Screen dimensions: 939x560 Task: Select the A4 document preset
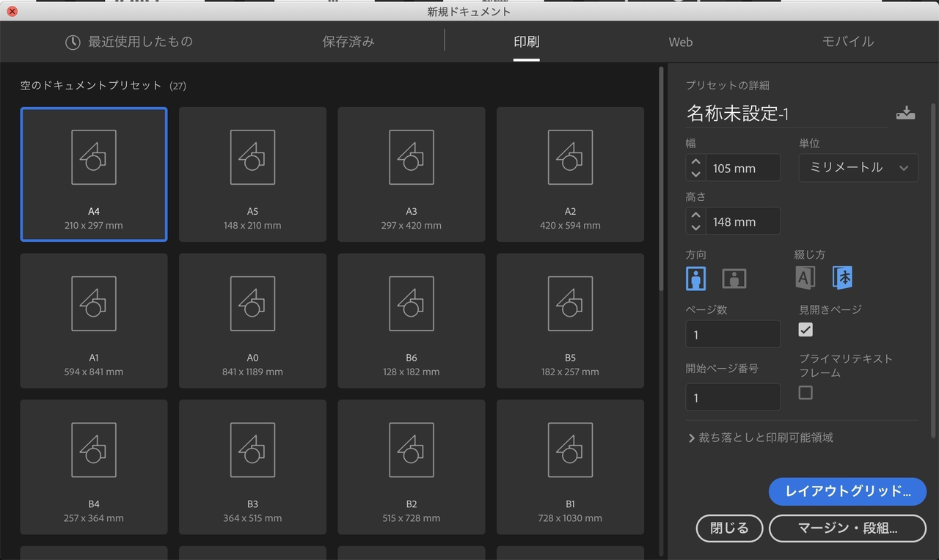(x=94, y=174)
